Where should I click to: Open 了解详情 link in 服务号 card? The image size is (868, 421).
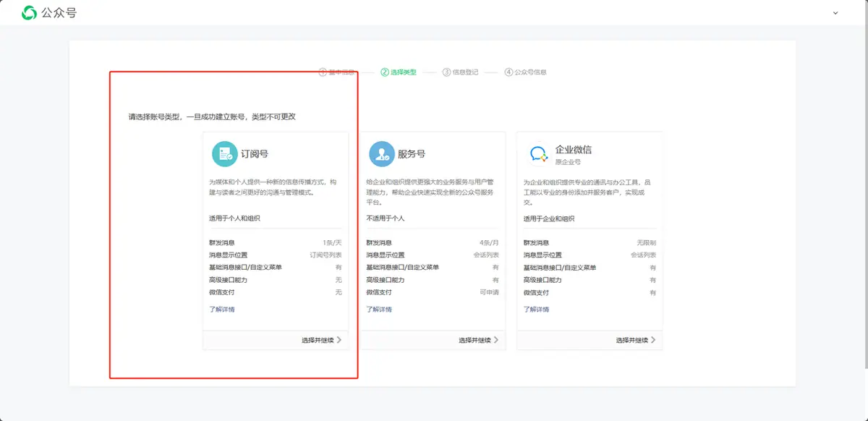click(378, 310)
